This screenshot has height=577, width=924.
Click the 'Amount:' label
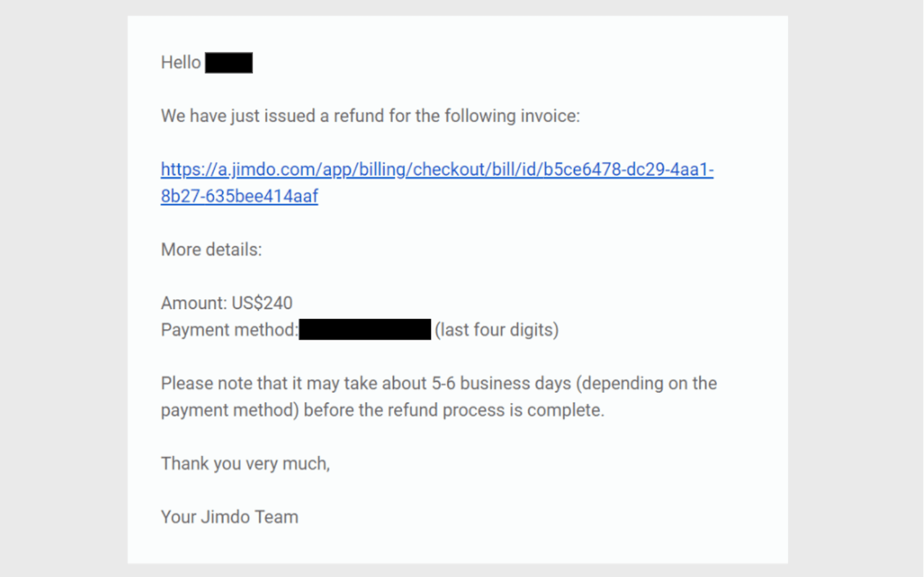point(194,303)
